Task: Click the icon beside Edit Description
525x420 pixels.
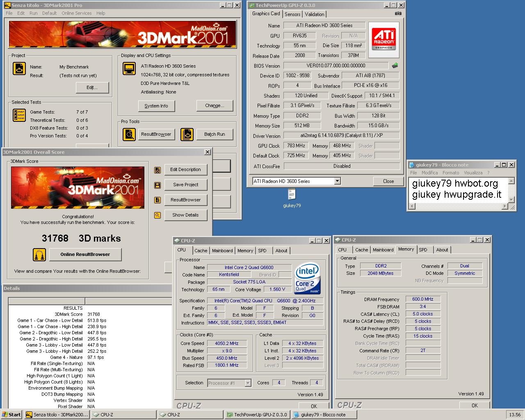Action: [157, 170]
